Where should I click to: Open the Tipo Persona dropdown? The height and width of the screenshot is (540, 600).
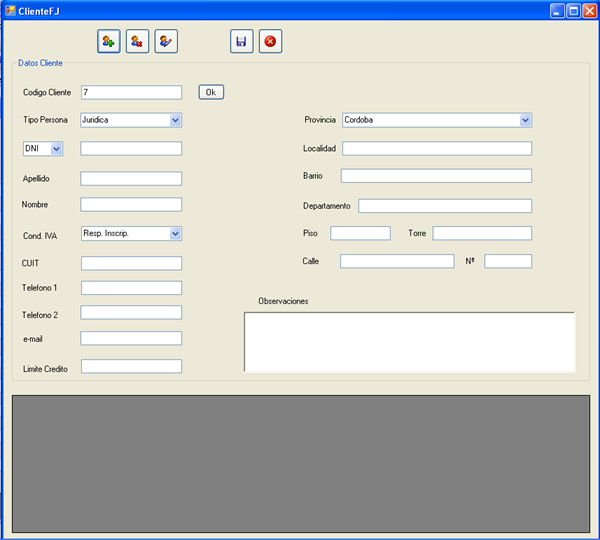175,120
